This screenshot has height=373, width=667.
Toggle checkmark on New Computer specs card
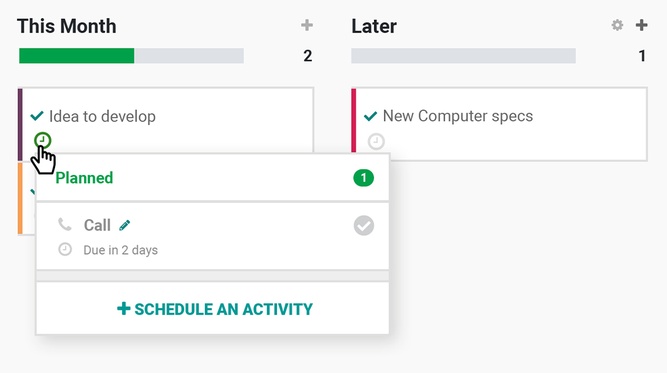pyautogui.click(x=371, y=116)
